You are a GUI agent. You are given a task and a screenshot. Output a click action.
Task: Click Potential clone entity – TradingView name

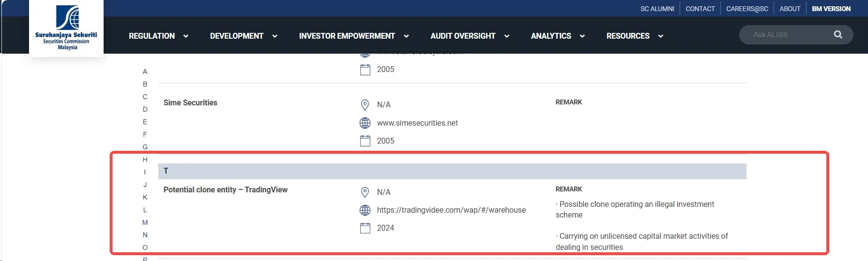226,190
